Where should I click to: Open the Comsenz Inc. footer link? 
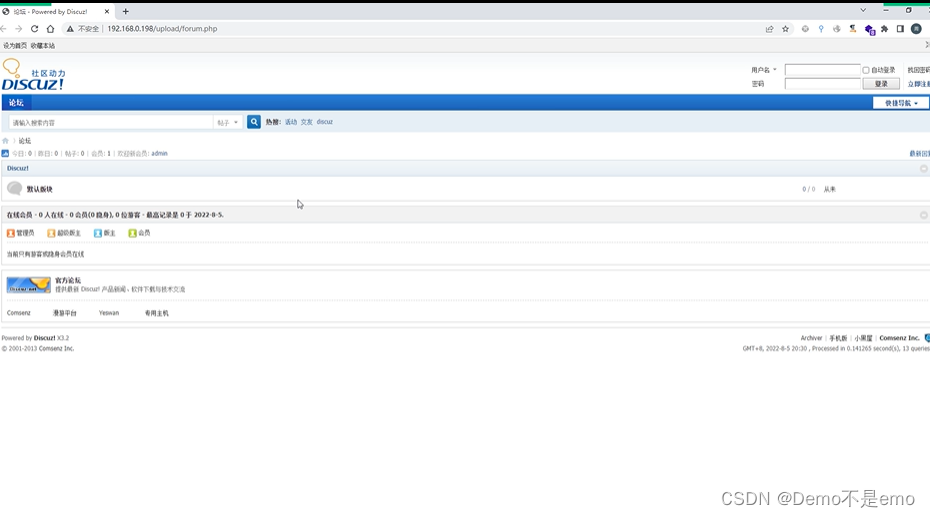point(899,338)
